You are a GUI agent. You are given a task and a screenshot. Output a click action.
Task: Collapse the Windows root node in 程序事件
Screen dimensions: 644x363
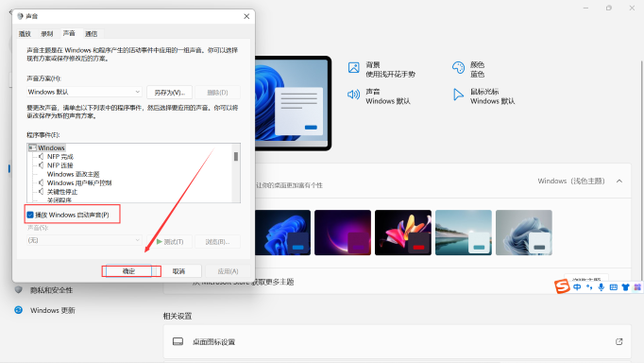click(x=32, y=147)
